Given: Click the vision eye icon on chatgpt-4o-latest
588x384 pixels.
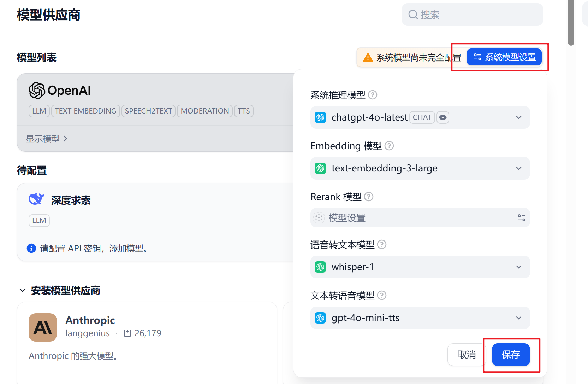Looking at the screenshot, I should 443,117.
